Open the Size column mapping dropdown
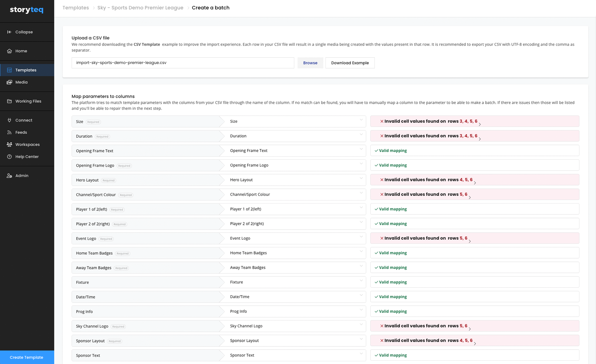Viewport: 596px width, 364px height. coord(361,120)
